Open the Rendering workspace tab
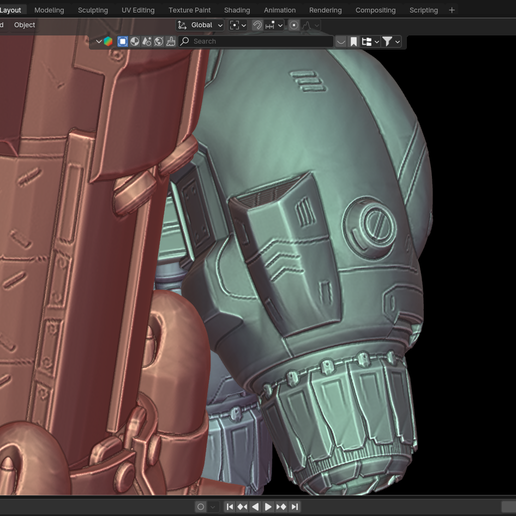The image size is (516, 516). [x=325, y=10]
